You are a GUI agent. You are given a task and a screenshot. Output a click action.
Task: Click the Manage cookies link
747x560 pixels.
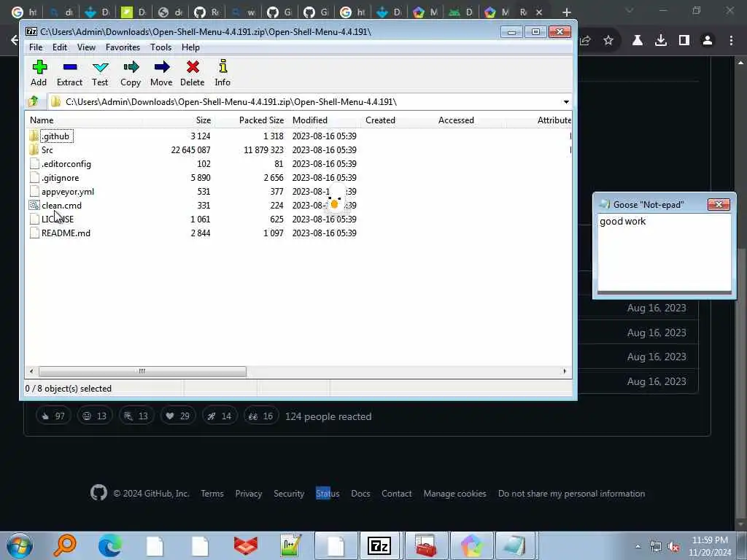click(455, 494)
